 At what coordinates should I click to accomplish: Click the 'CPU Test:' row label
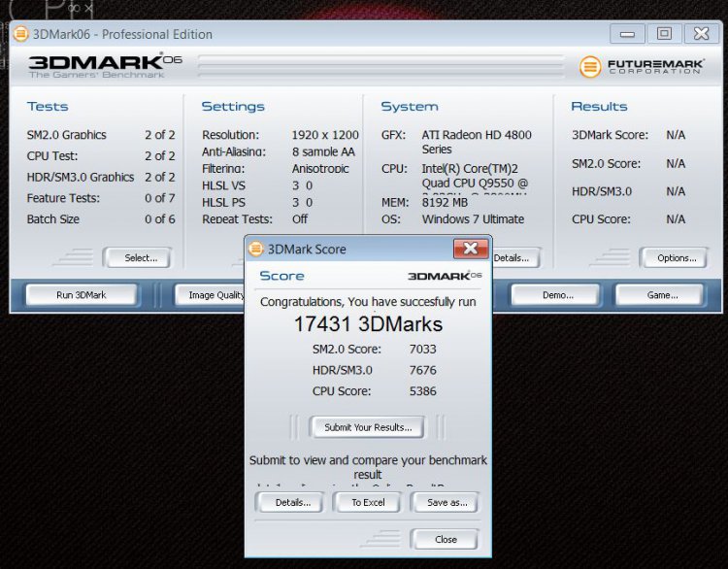[x=52, y=155]
